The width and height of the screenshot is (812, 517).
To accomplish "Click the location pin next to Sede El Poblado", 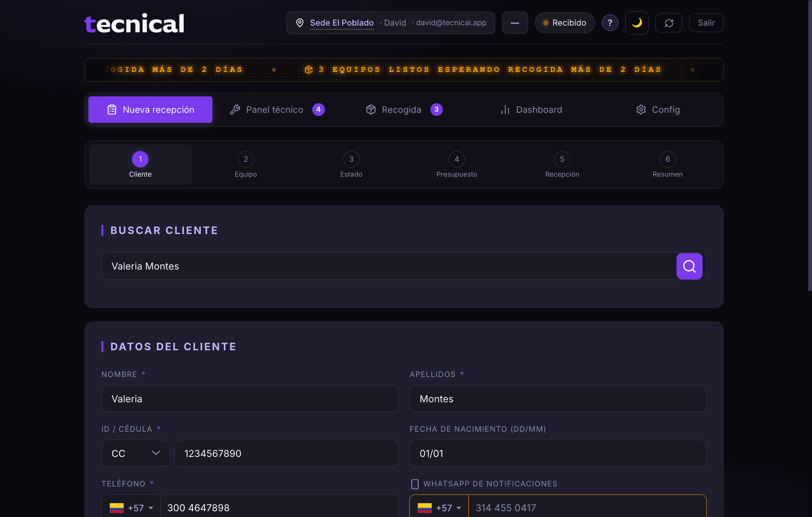I will (300, 23).
